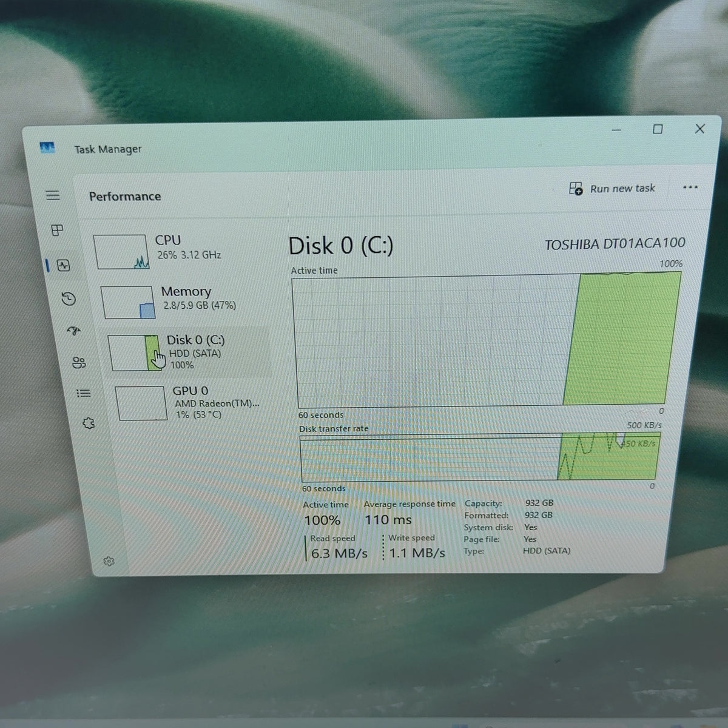Image resolution: width=728 pixels, height=728 pixels.
Task: Click the GPU 0 mini graph
Action: pos(141,403)
